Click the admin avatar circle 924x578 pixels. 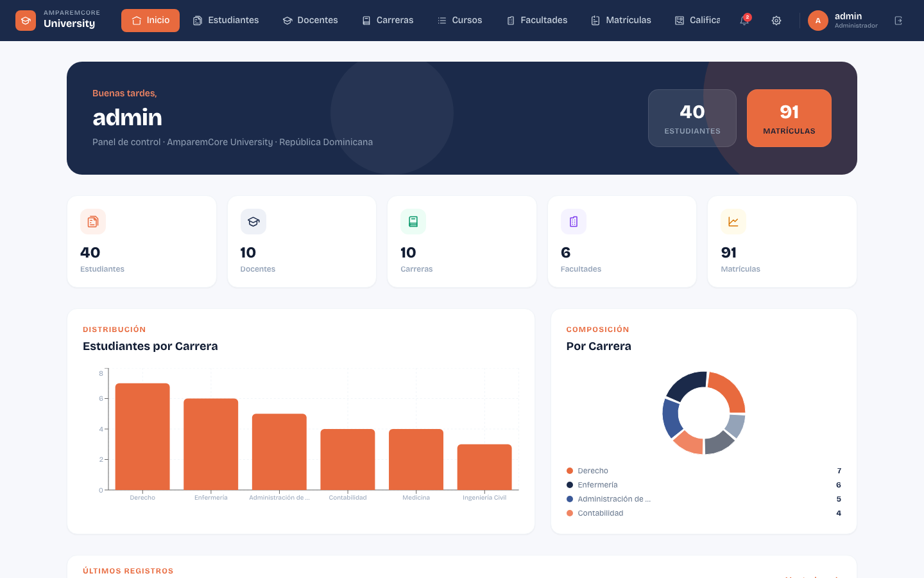click(x=818, y=21)
